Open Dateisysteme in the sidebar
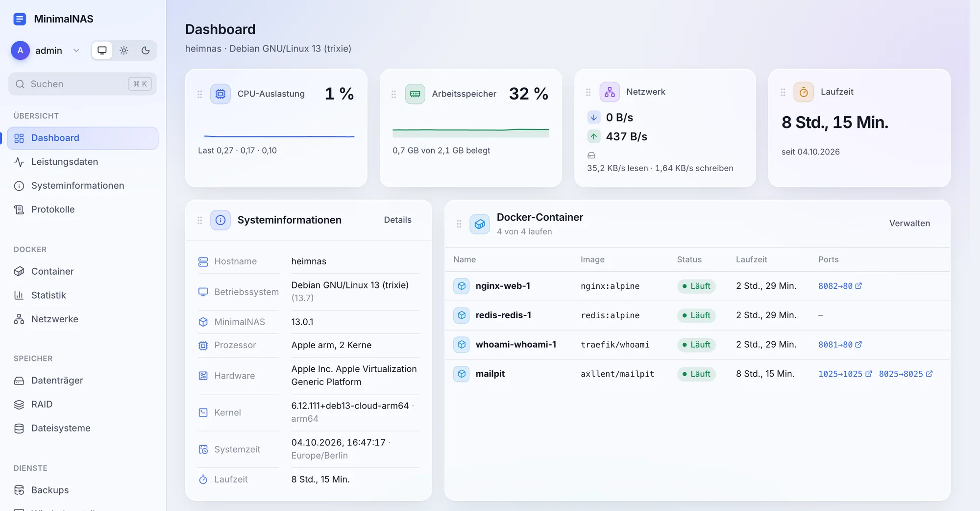This screenshot has height=511, width=980. pyautogui.click(x=82, y=428)
